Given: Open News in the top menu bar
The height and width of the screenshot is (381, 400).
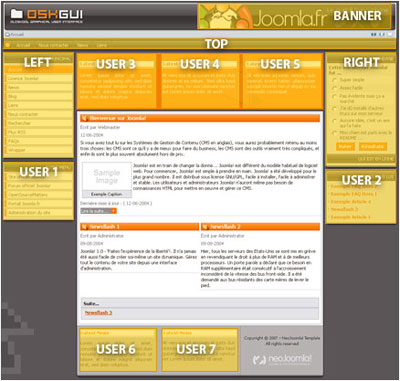Looking at the screenshot, I should (82, 45).
